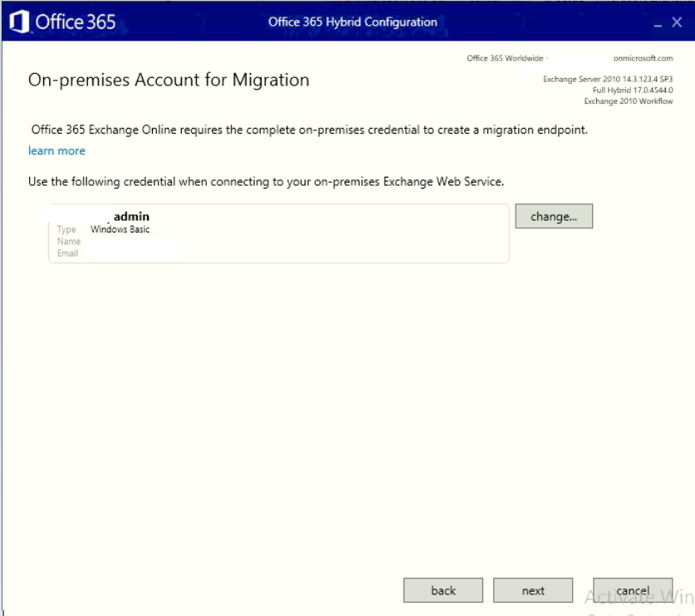
Task: Open the learn more link
Action: [x=56, y=150]
